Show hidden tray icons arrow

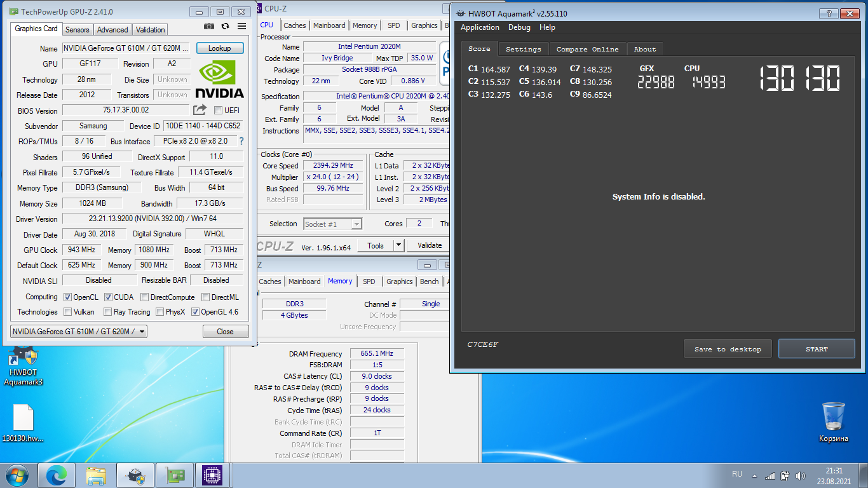754,475
